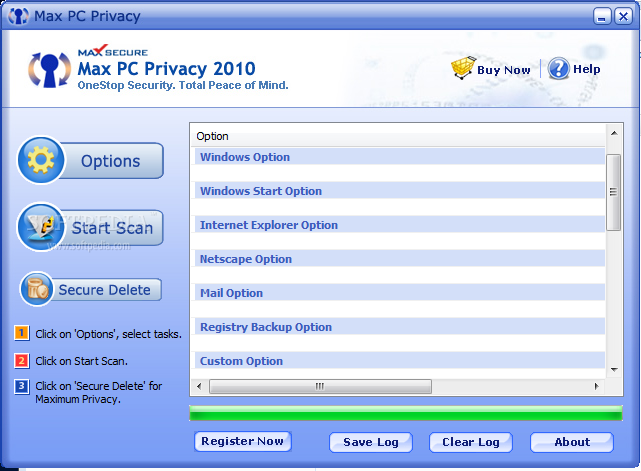Select the Mail Option row
The image size is (641, 471).
tap(400, 293)
